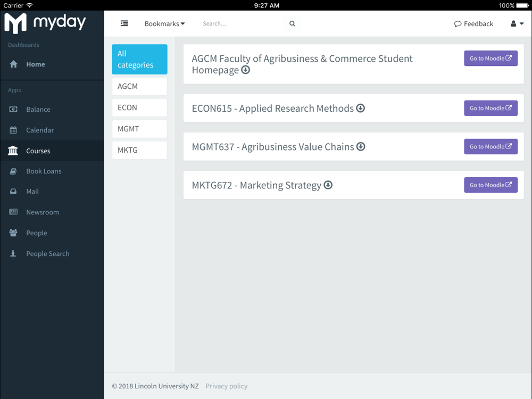Screen dimensions: 532x399
Task: Click the battery indicator icon
Action: click(x=522, y=5)
